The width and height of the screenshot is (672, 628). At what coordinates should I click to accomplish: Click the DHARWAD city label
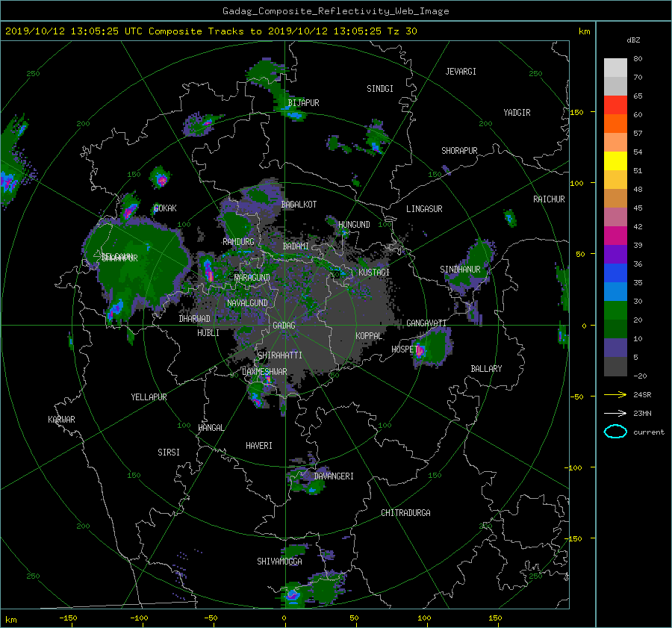[194, 319]
